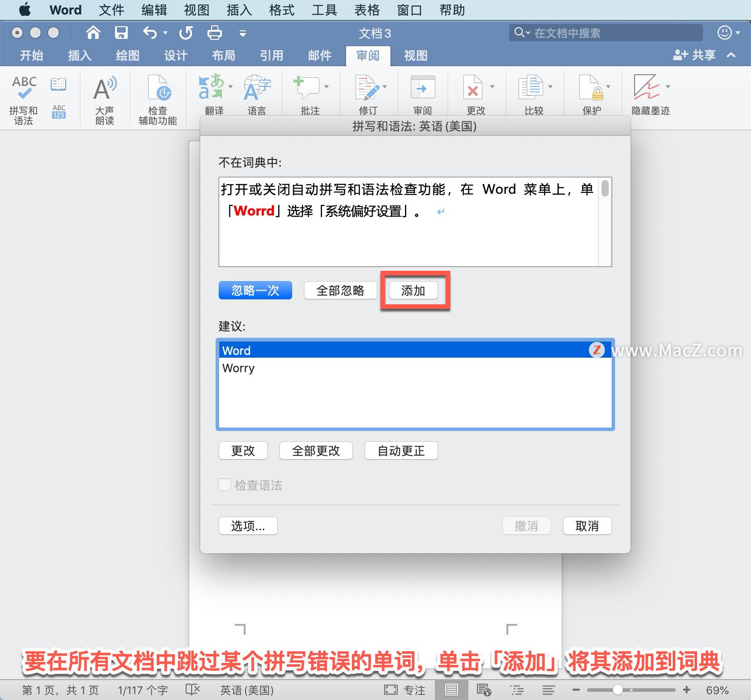This screenshot has width=751, height=700.
Task: Click the Hide Ink (隐藏墨迹) icon
Action: pos(646,87)
